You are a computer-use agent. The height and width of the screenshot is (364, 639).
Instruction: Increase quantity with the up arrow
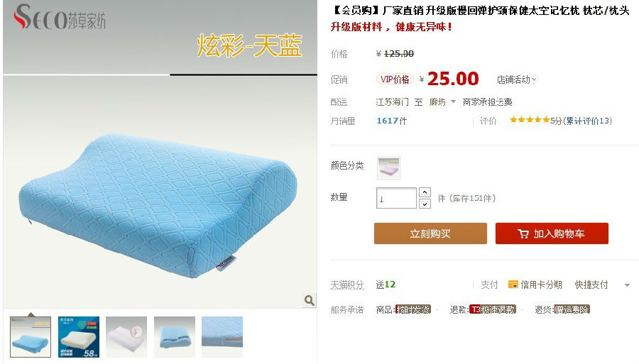pyautogui.click(x=425, y=192)
